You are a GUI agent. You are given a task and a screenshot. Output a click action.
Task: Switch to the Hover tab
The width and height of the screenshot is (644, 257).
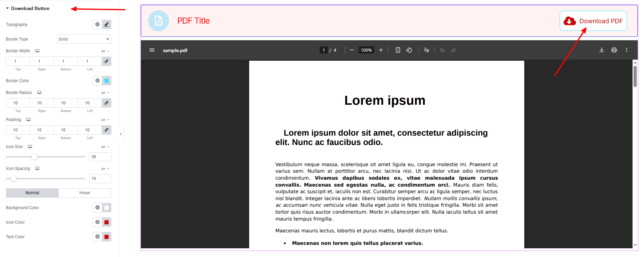tap(85, 193)
